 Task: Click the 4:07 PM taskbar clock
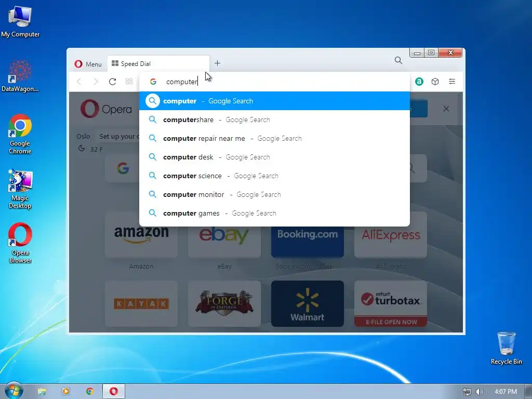point(506,392)
